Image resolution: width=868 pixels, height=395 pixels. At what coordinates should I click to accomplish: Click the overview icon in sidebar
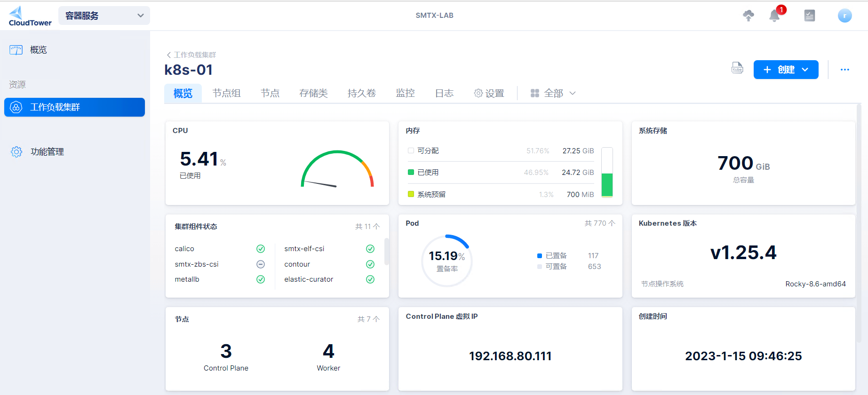16,50
